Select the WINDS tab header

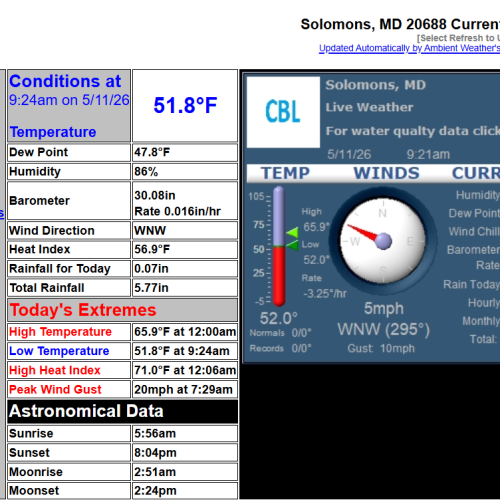[x=386, y=173]
